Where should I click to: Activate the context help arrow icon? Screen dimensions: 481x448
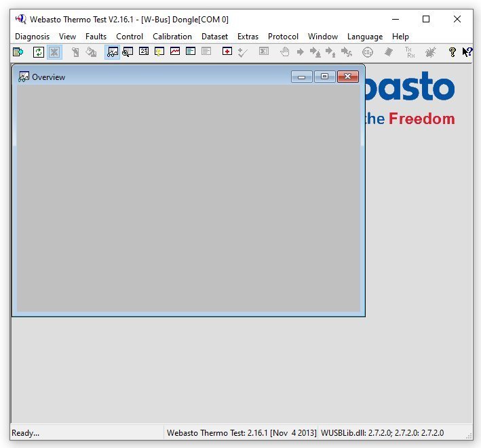tap(467, 52)
